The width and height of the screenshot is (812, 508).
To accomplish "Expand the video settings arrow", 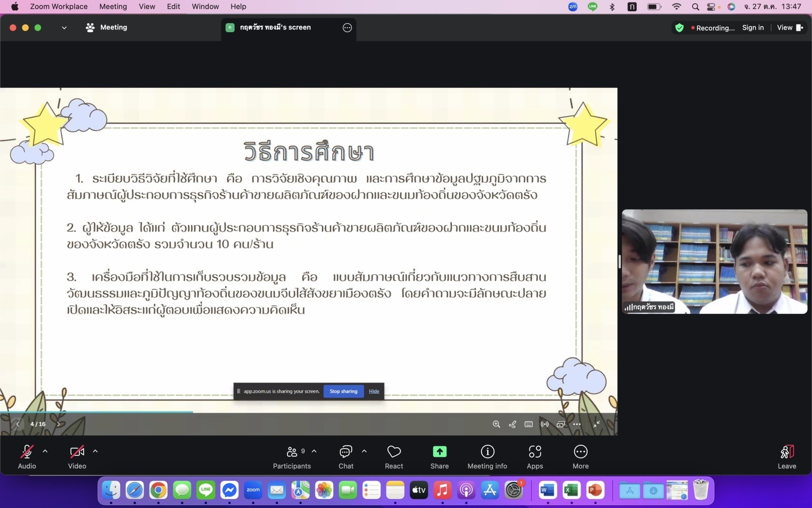I will pyautogui.click(x=95, y=451).
